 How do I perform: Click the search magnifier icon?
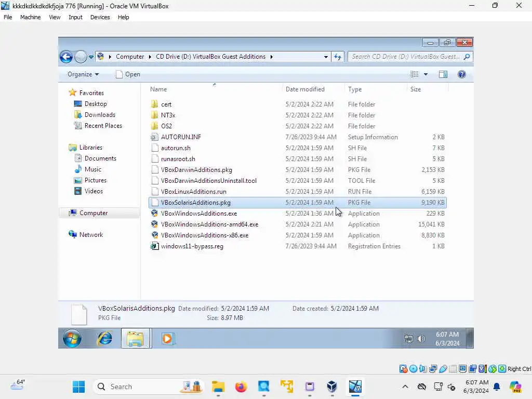(x=467, y=57)
